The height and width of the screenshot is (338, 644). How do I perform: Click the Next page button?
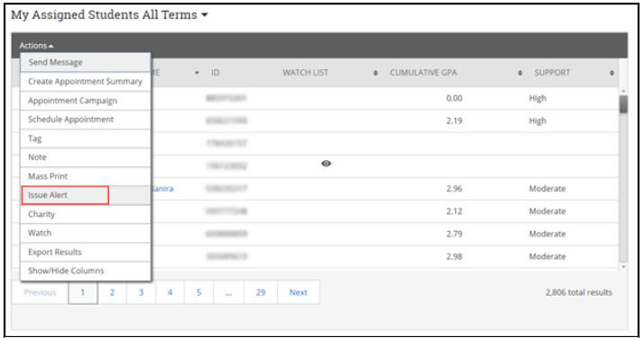tap(299, 292)
